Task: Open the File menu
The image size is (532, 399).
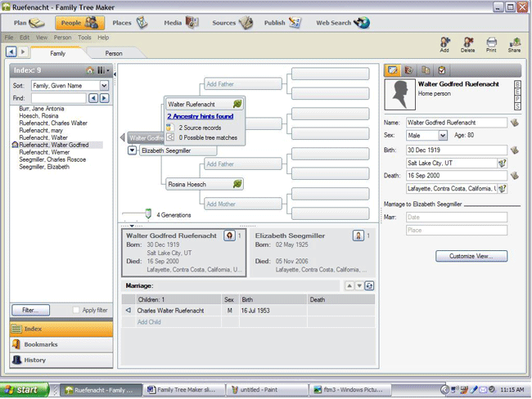Action: (x=9, y=38)
